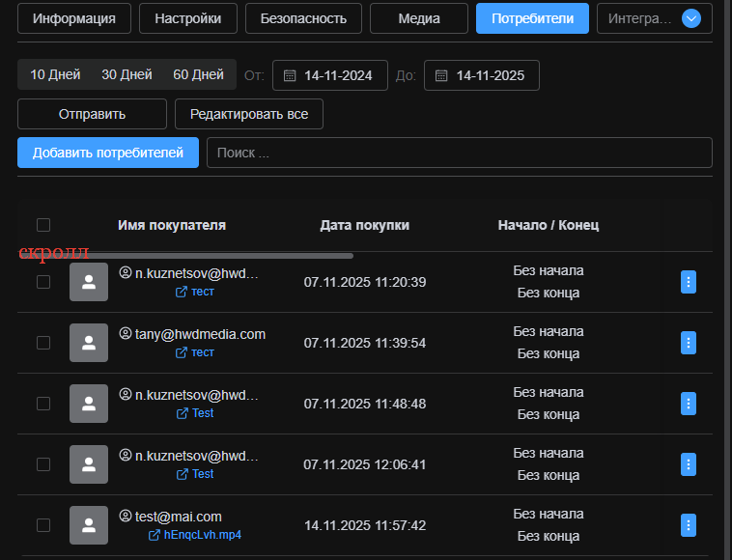This screenshot has height=560, width=732.
Task: Open actions menu for tany@hwdmedia.com row
Action: (689, 343)
